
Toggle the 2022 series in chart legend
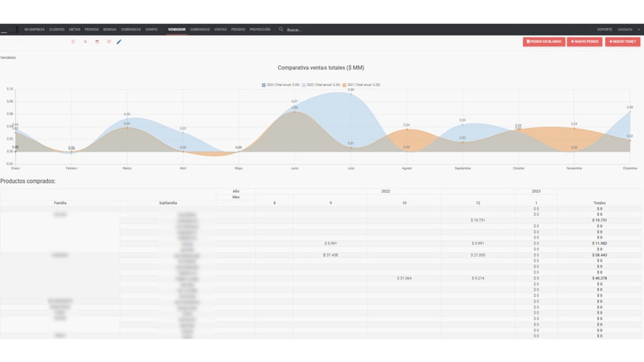pyautogui.click(x=321, y=85)
